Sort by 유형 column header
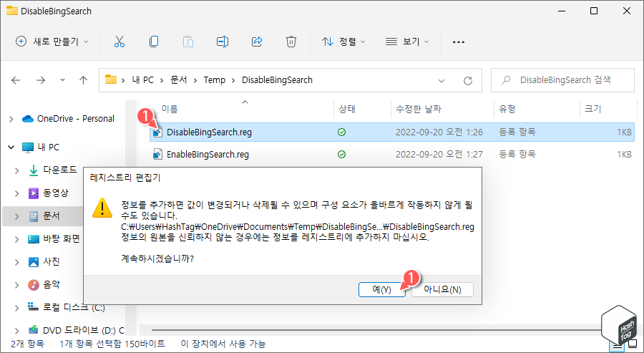This screenshot has width=644, height=353. 507,110
